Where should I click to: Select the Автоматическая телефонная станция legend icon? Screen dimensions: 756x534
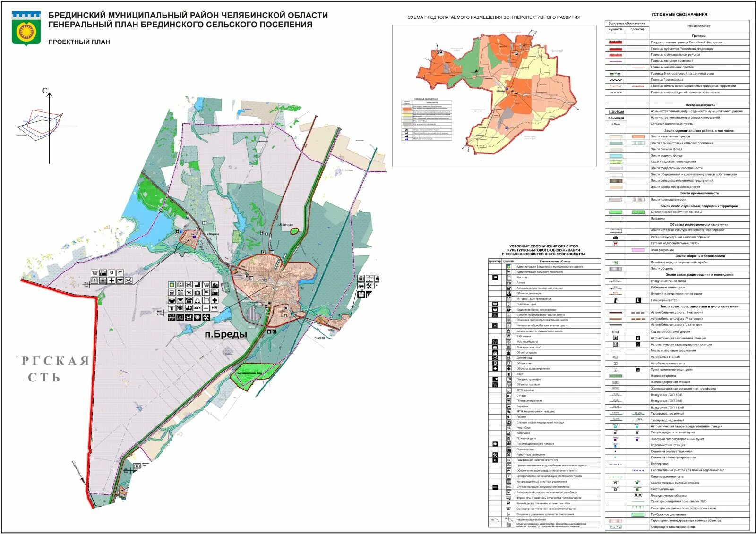click(x=508, y=288)
